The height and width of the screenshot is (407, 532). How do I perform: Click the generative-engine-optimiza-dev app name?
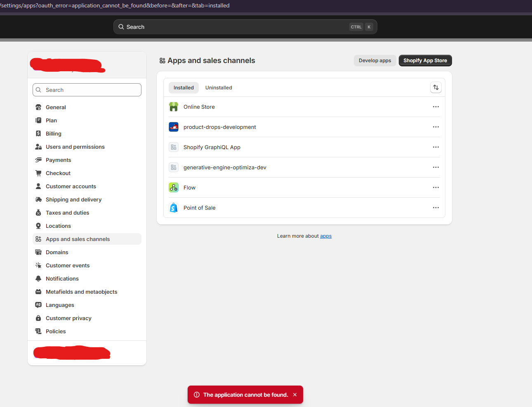tap(225, 167)
